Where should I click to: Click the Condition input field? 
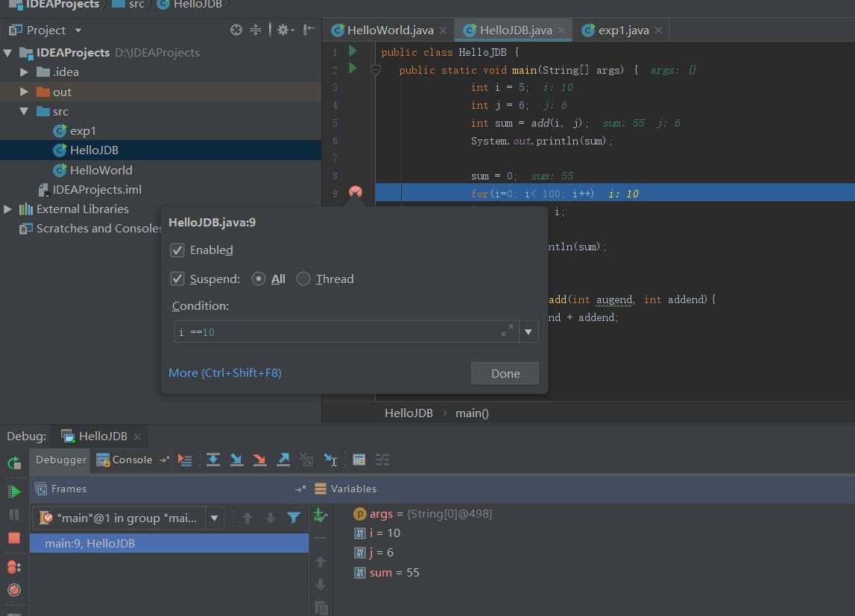point(335,332)
